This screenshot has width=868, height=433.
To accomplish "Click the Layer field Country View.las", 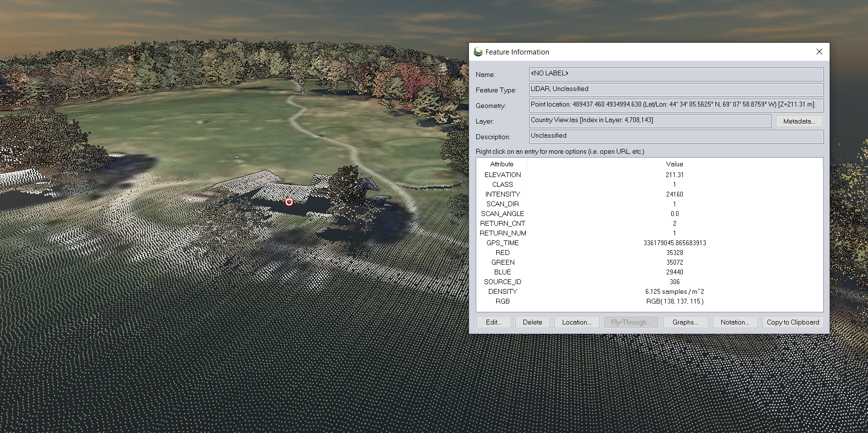I will point(650,121).
